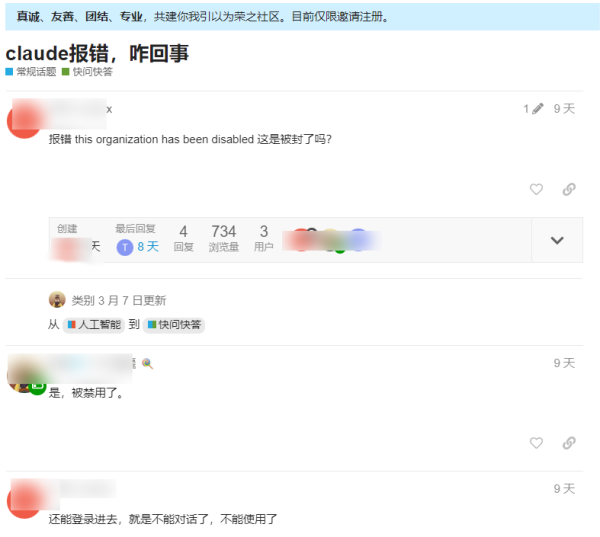This screenshot has height=537, width=600.
Task: Open the 常规话题 category tag
Action: (x=31, y=72)
